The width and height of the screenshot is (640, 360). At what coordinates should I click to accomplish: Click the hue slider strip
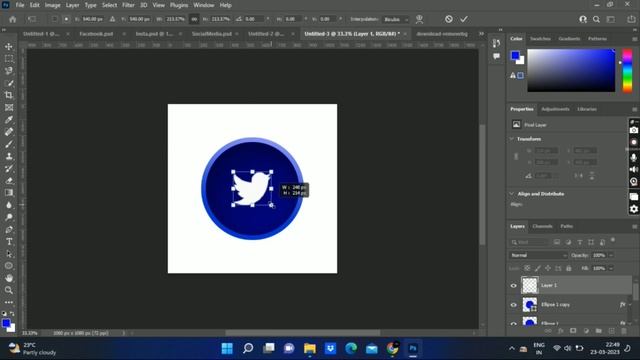coord(627,71)
